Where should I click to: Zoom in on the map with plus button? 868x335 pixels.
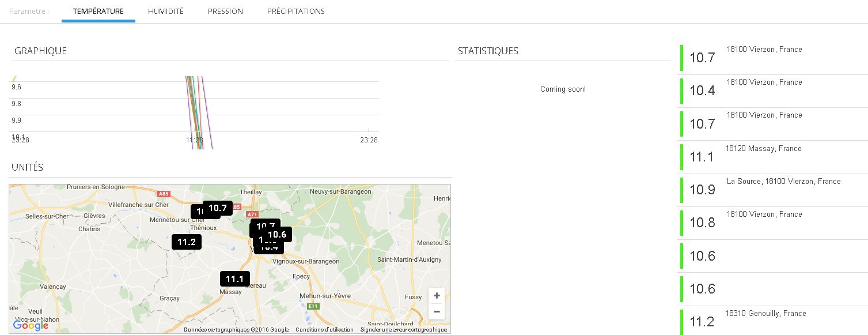(437, 296)
